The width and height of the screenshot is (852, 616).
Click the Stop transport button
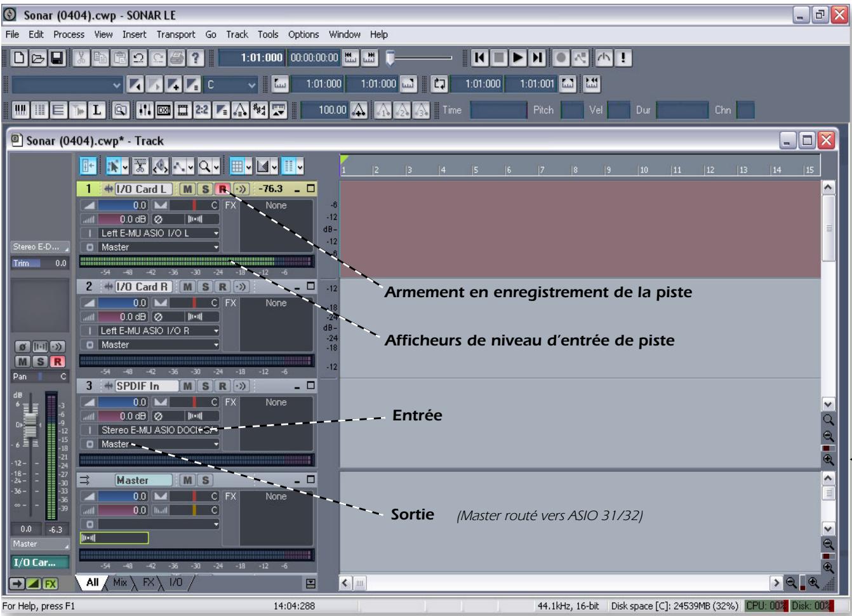[x=499, y=58]
